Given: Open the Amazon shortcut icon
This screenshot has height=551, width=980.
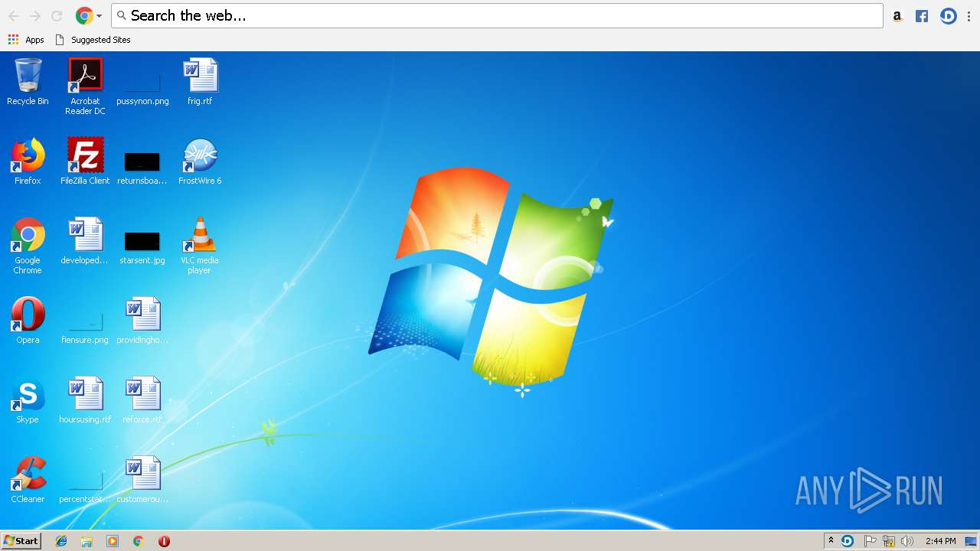Looking at the screenshot, I should tap(897, 15).
